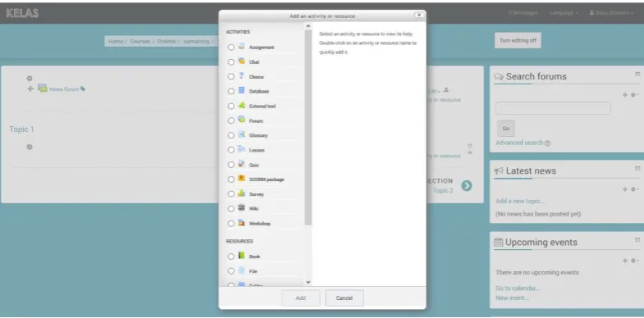Select the Glossary radio button
Screen dimensions: 644x318
[x=231, y=135]
